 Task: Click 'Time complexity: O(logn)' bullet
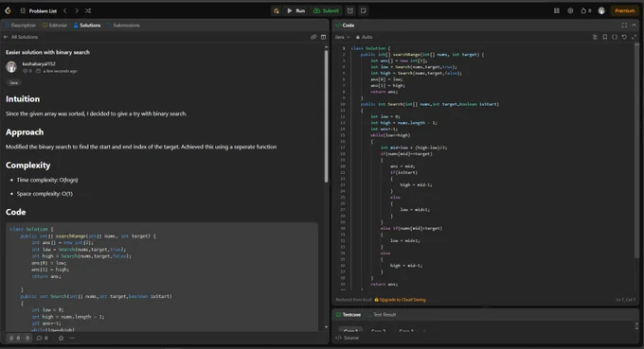(47, 180)
